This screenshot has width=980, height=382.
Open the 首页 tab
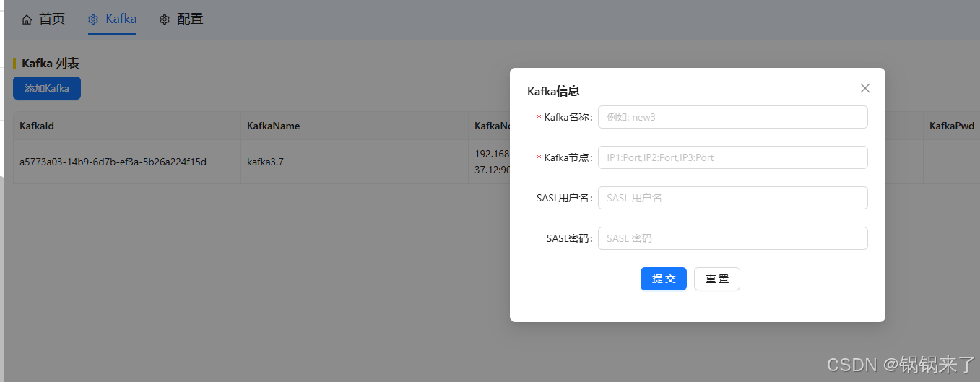[43, 19]
